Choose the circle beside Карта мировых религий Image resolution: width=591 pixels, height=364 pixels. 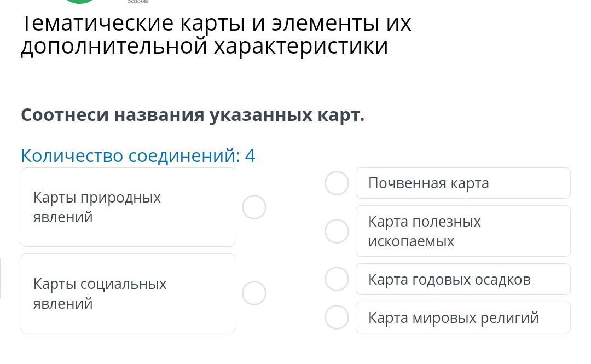click(337, 317)
